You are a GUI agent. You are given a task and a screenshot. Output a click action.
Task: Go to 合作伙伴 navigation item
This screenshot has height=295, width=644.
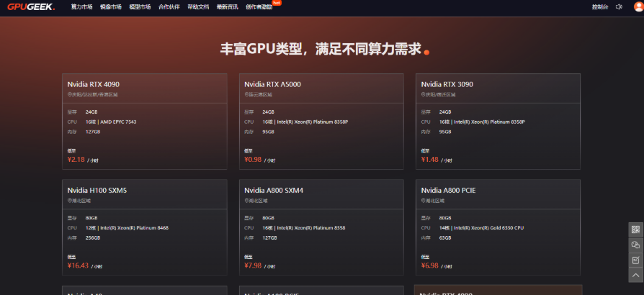click(169, 7)
